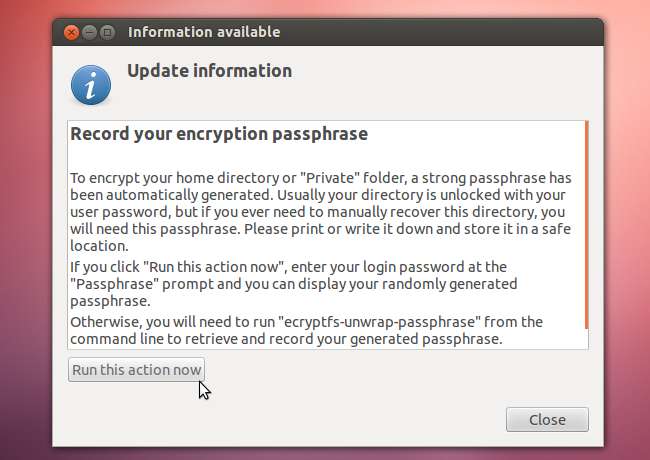Click the orange scrollbar in the text area
Image resolution: width=650 pixels, height=460 pixels.
(x=586, y=228)
